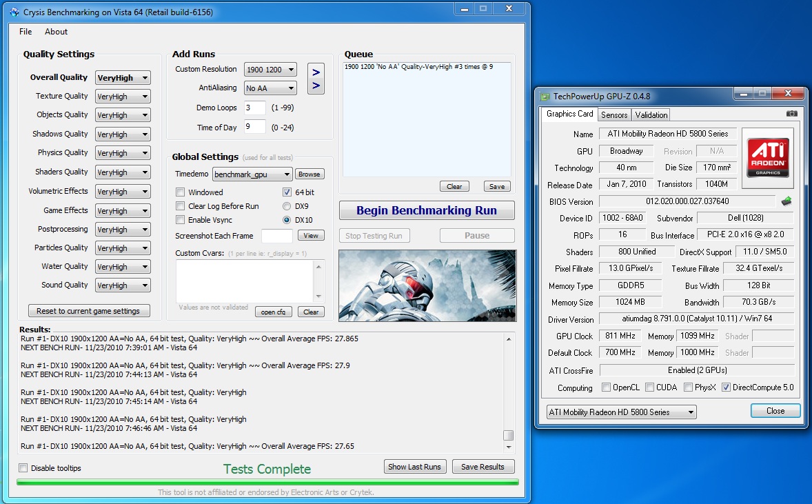Click the GPU-Z screenshot camera icon
812x504 pixels.
pos(792,114)
